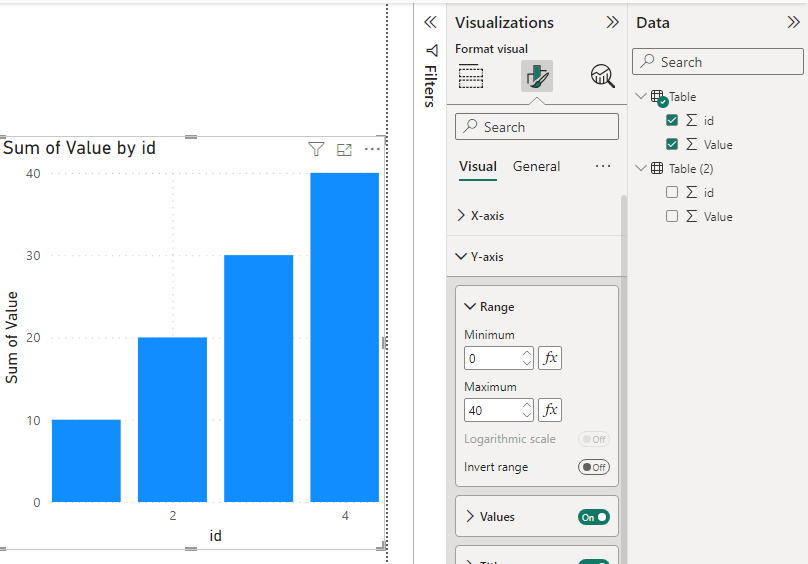Image resolution: width=808 pixels, height=564 pixels.
Task: Collapse the Table tree node
Action: click(641, 96)
